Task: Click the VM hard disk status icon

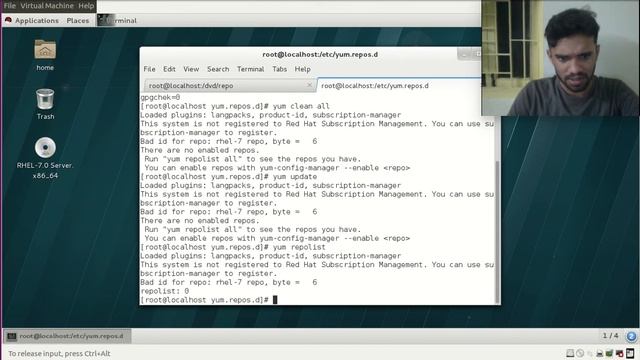Action: [570, 353]
